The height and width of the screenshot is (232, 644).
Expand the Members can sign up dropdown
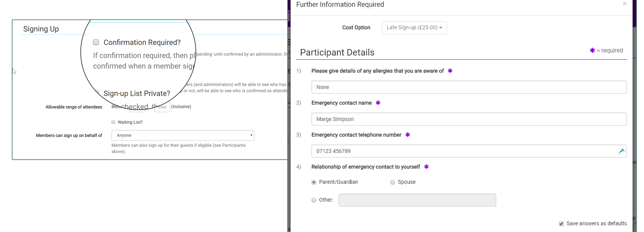point(183,135)
